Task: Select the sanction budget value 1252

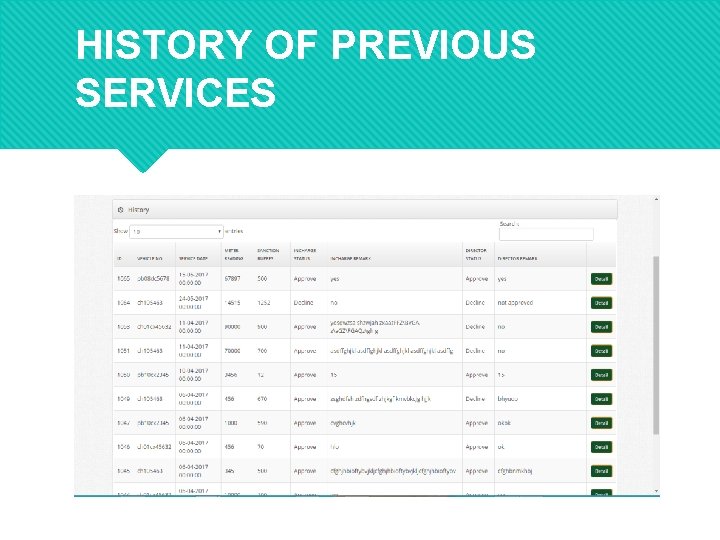Action: (264, 303)
